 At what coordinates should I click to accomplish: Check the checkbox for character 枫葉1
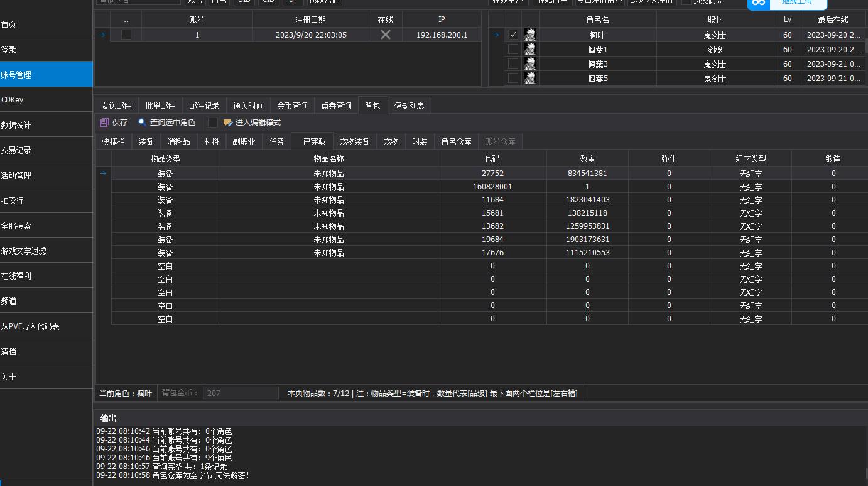tap(513, 49)
